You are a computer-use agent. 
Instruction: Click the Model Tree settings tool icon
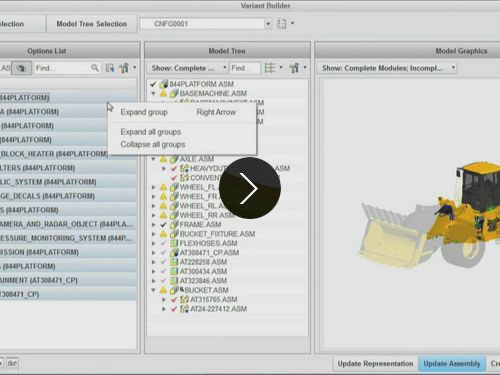294,68
